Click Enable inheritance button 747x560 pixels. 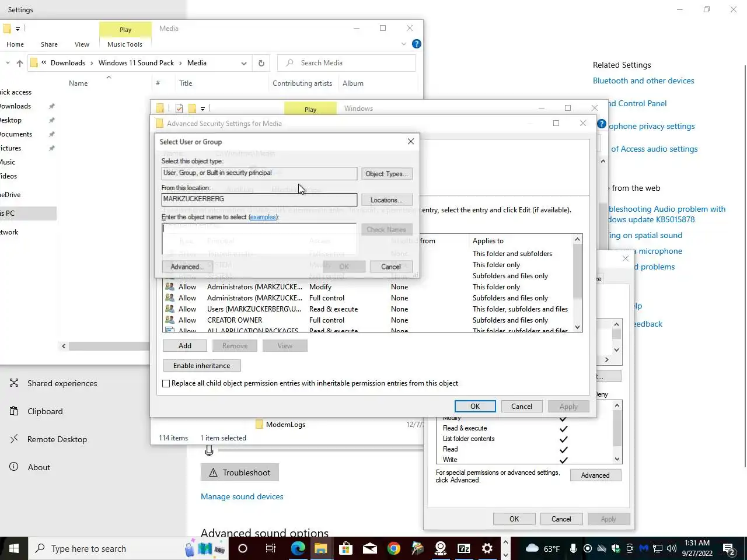point(201,366)
